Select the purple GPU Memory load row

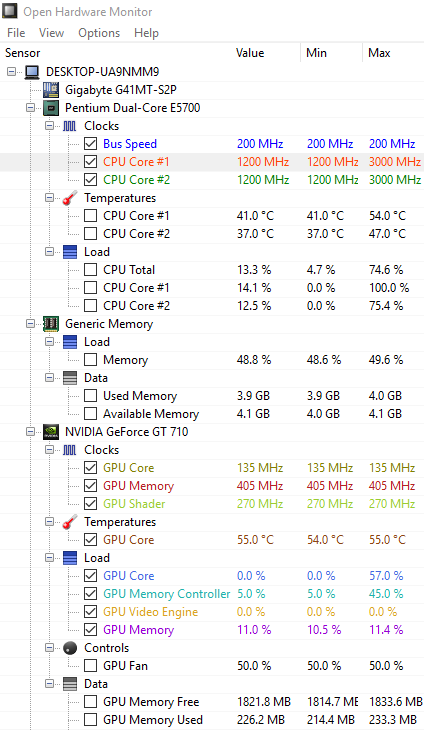212,629
